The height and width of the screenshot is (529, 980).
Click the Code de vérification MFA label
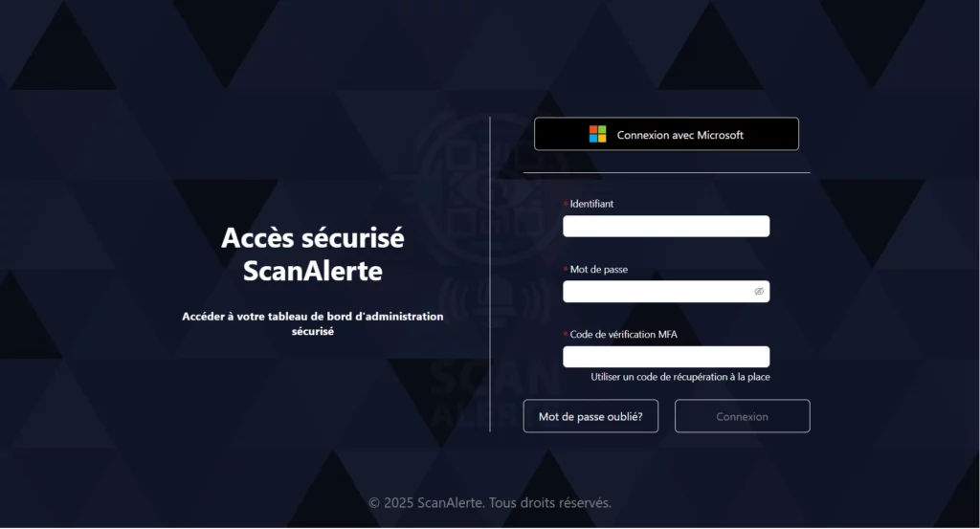click(623, 334)
